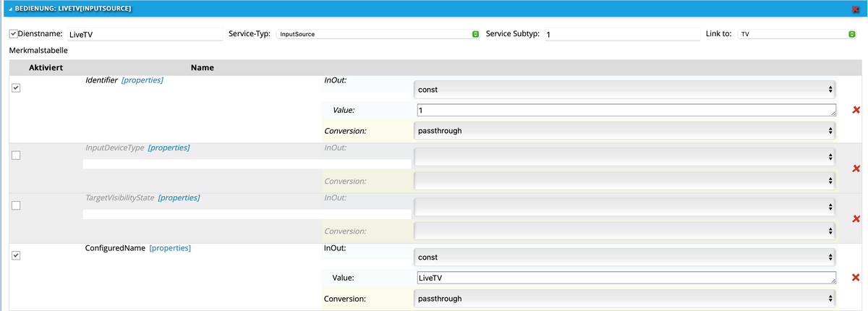868x311 pixels.
Task: Click green arrow icon on Service-Typ selector
Action: click(x=475, y=34)
